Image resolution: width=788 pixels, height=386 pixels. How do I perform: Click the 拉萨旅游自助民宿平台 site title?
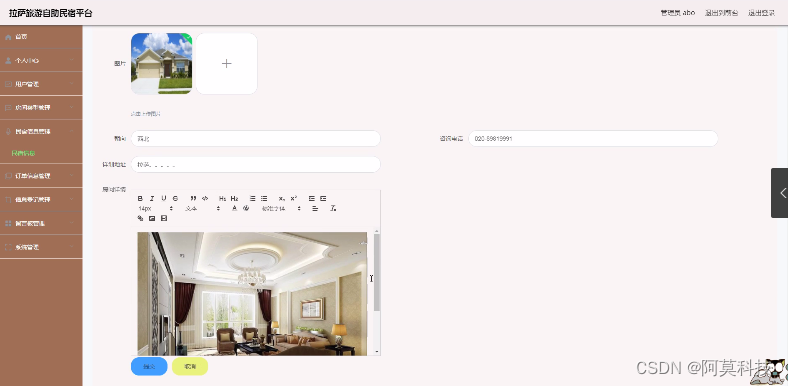tap(51, 13)
